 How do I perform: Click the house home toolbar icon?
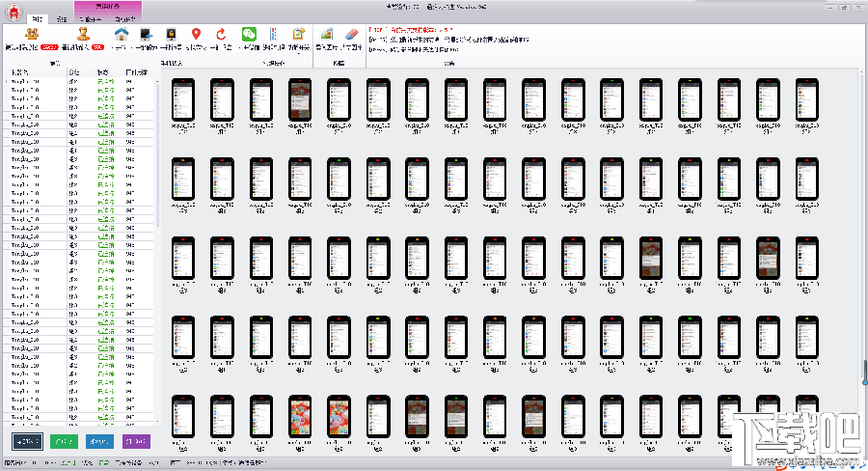click(122, 35)
